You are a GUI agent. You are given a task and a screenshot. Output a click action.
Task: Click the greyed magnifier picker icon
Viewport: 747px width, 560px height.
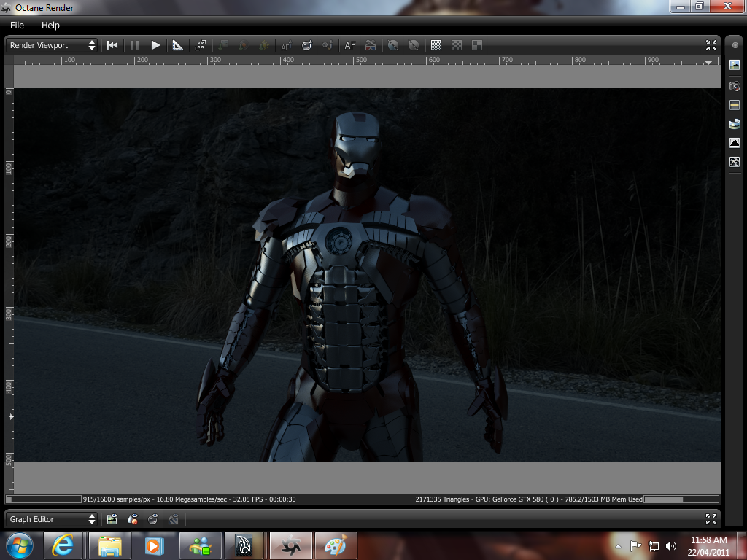pyautogui.click(x=328, y=45)
